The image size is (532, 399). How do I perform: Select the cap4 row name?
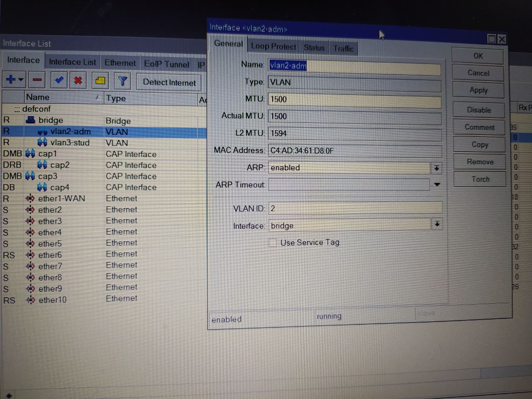59,187
